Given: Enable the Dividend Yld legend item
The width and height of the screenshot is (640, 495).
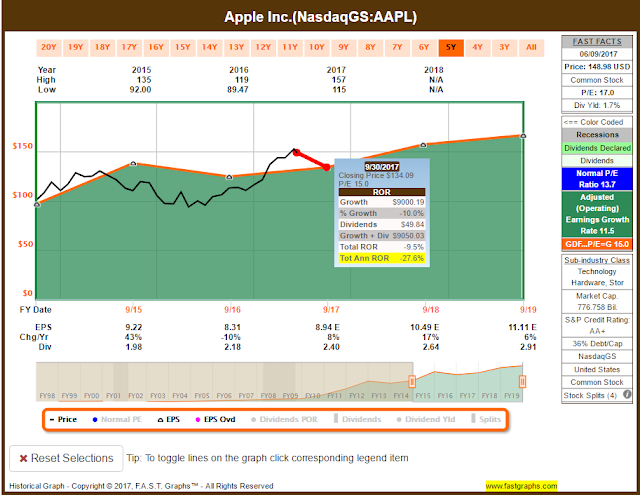Looking at the screenshot, I should [426, 419].
